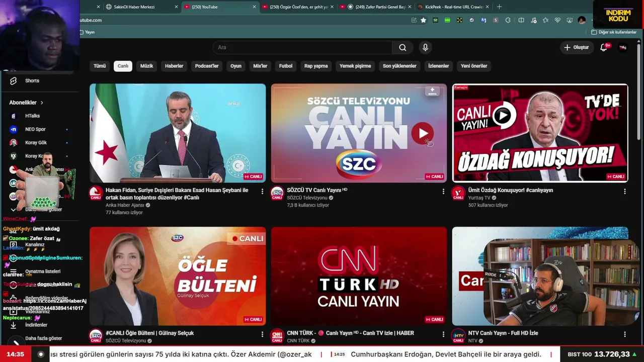Open the translate extension icon

pos(484,20)
